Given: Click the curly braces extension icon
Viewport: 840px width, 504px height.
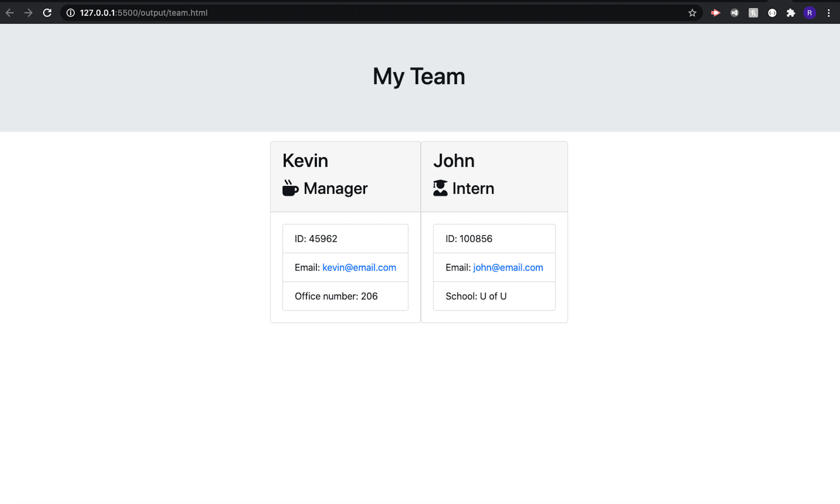Looking at the screenshot, I should 772,13.
